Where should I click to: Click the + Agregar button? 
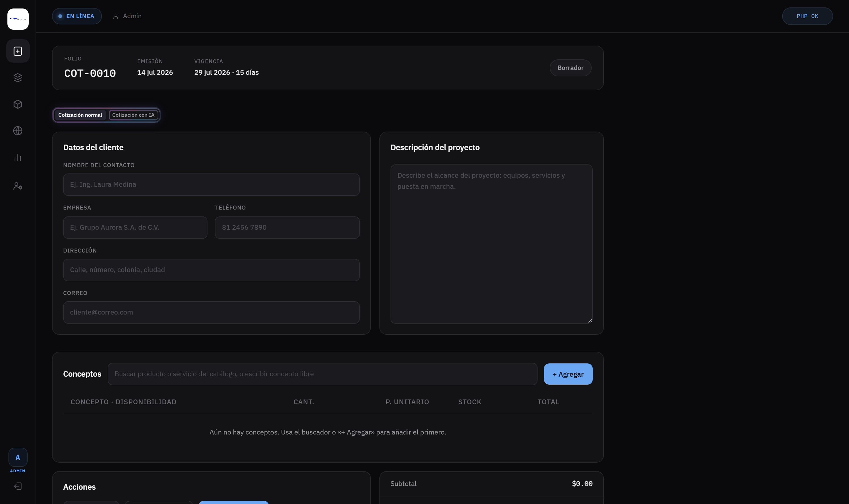pyautogui.click(x=568, y=374)
